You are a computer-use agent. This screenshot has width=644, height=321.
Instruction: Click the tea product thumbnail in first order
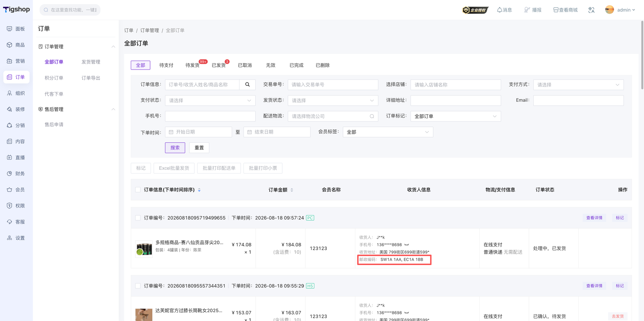coord(144,249)
